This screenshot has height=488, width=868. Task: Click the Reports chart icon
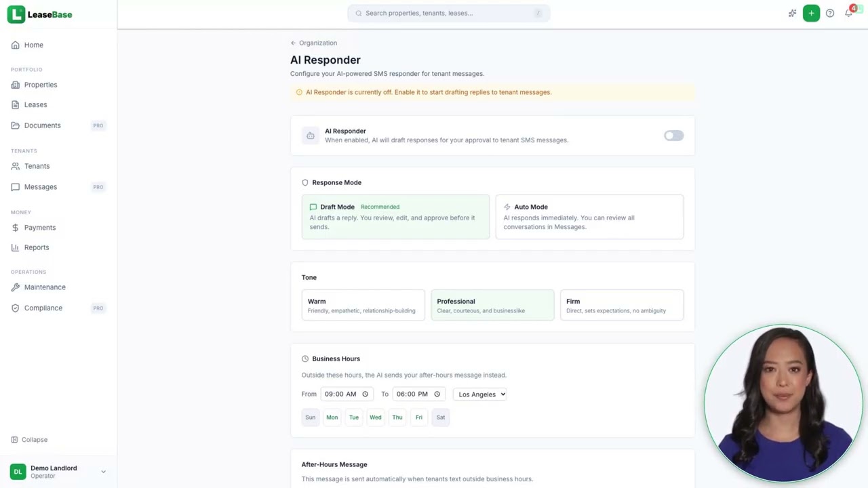click(x=15, y=247)
